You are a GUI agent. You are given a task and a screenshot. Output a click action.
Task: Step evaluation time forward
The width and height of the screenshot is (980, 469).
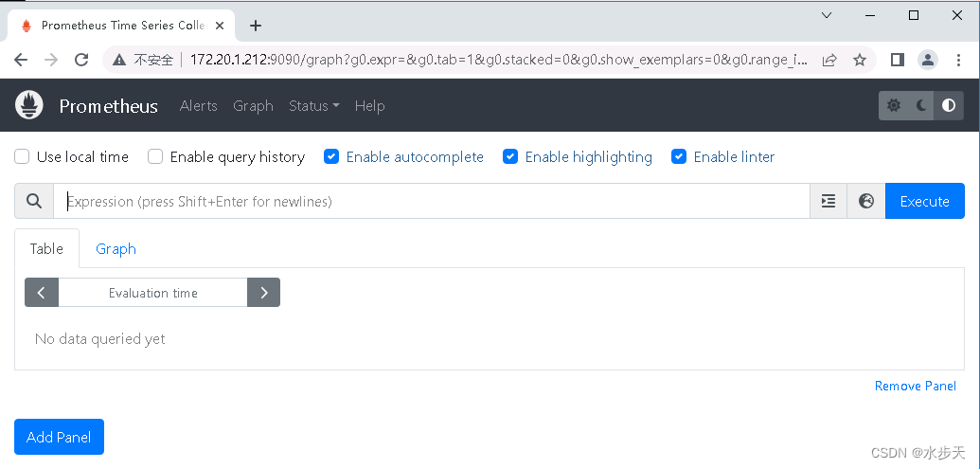264,293
